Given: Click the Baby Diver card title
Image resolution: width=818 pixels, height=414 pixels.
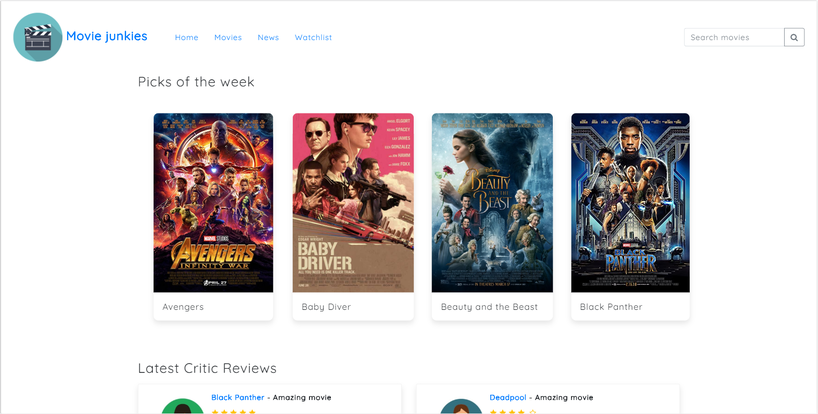Looking at the screenshot, I should pyautogui.click(x=326, y=307).
